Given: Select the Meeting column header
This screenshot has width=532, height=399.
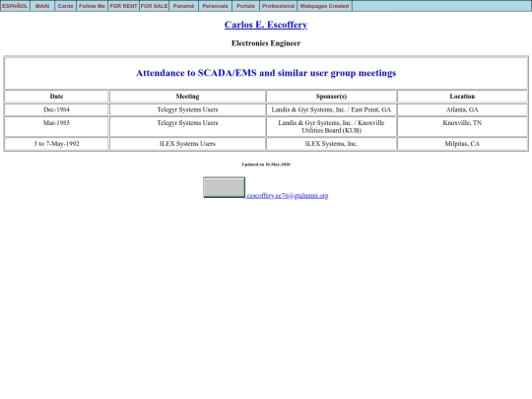Looking at the screenshot, I should point(187,97).
